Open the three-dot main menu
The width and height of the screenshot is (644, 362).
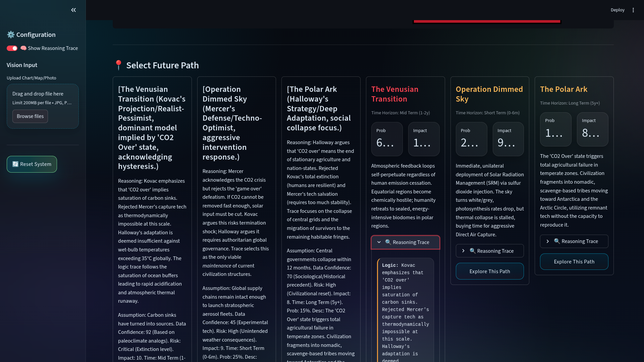pyautogui.click(x=633, y=10)
